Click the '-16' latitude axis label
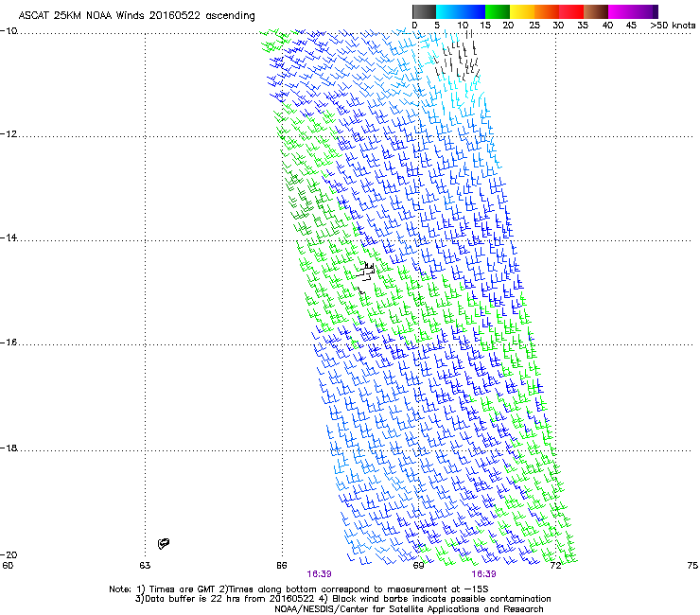 click(x=9, y=343)
